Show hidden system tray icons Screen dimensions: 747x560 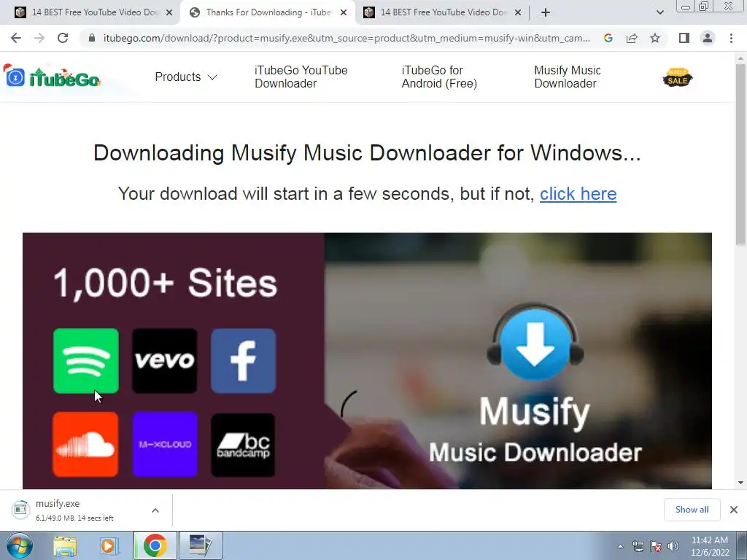click(x=620, y=546)
